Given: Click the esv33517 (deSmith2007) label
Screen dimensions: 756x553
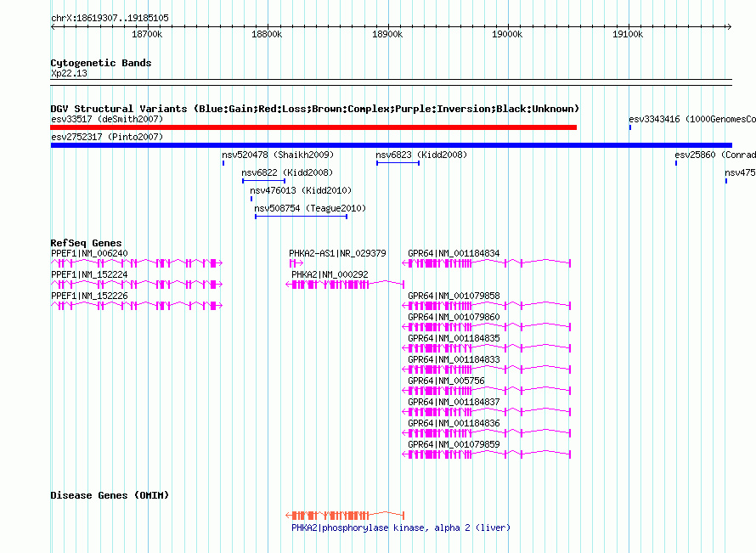Looking at the screenshot, I should coord(107,119).
